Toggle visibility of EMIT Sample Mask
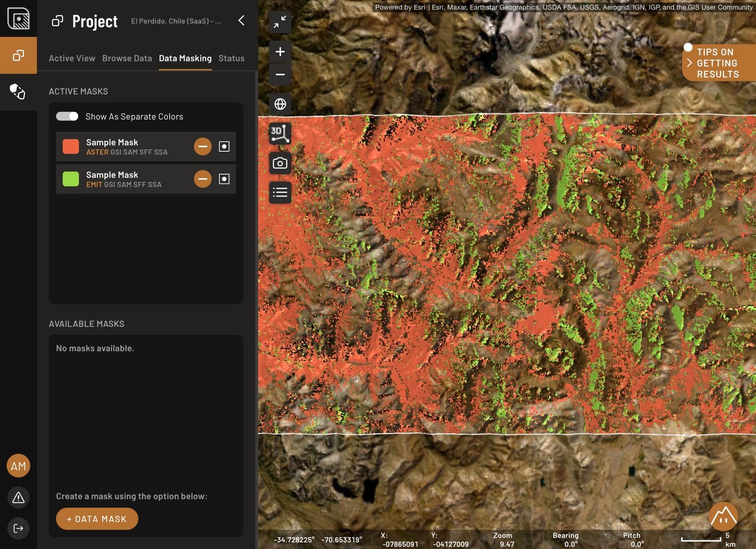This screenshot has width=756, height=549. (224, 179)
